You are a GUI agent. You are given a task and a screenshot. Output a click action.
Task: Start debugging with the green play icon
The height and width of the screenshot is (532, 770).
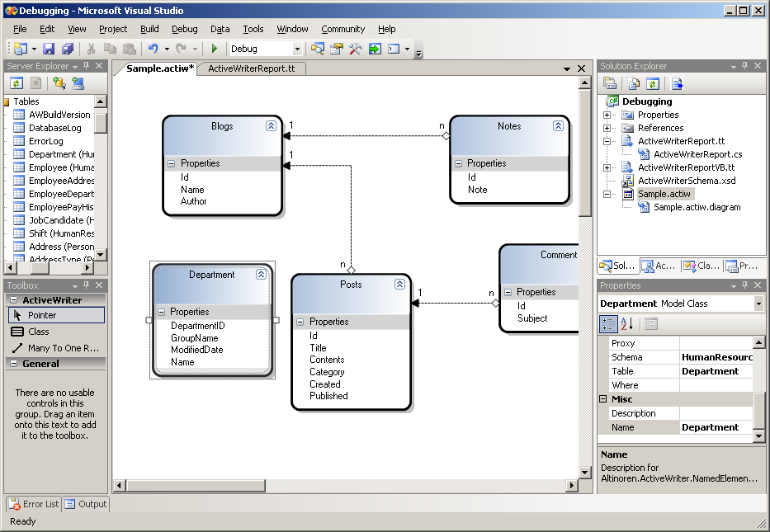tap(214, 49)
